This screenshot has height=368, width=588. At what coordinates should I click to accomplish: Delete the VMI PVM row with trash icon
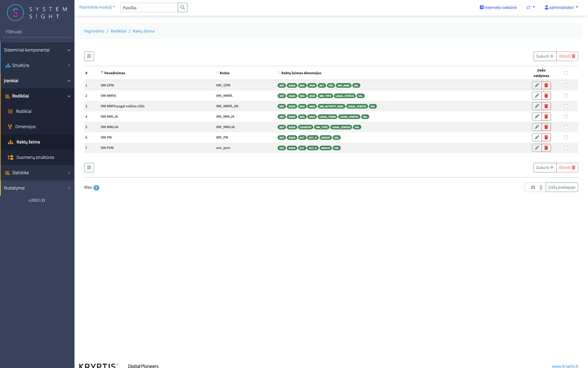click(x=546, y=148)
